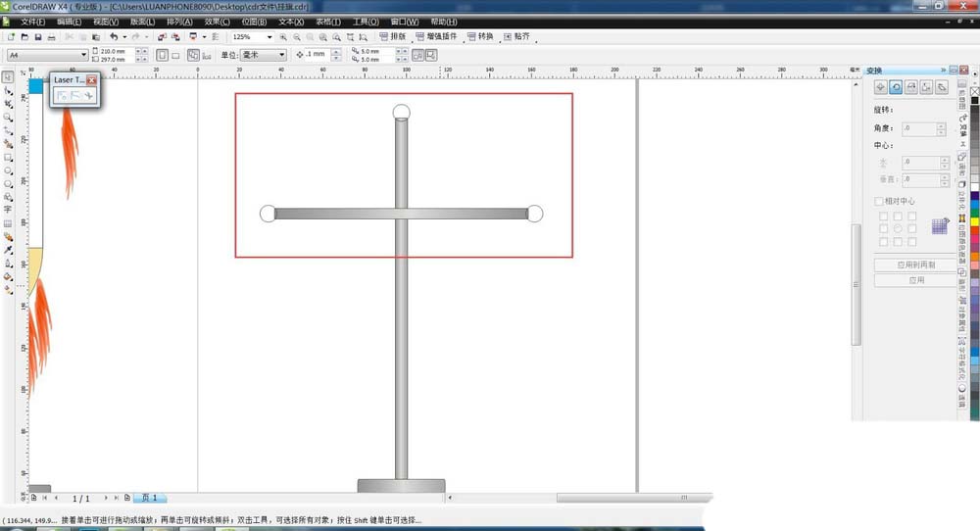Screen dimensions: 980x531
Task: Toggle the 相对中心 checkbox
Action: pos(878,201)
